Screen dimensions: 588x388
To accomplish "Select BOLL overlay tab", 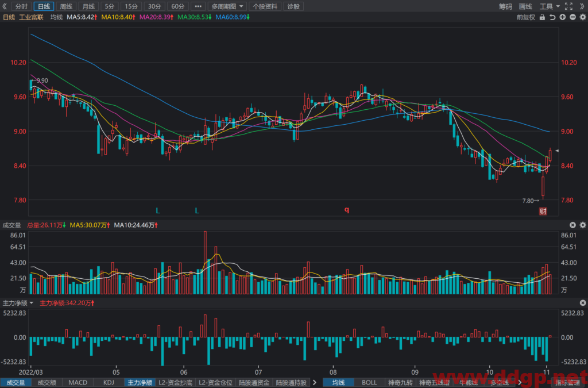I will (369, 382).
